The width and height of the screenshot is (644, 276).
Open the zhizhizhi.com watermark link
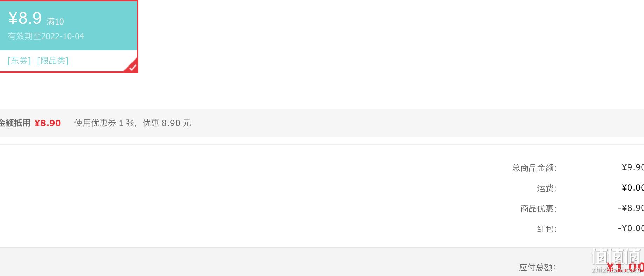[616, 270]
